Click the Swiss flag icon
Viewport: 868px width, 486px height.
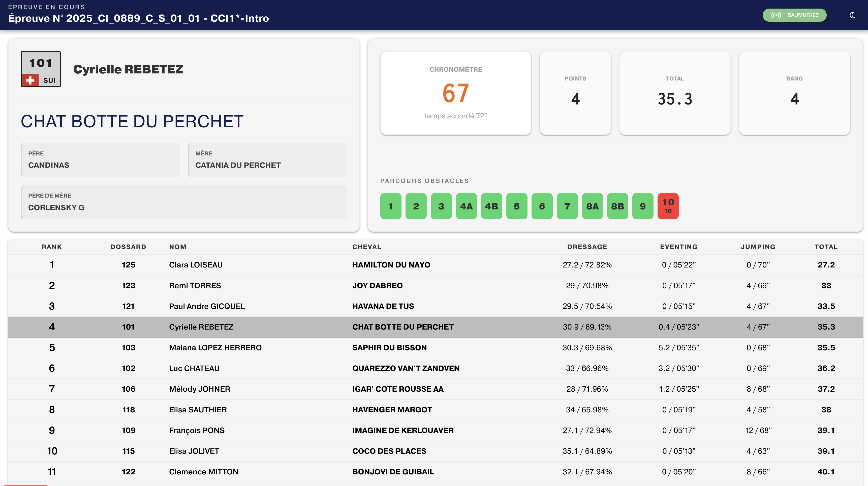click(x=30, y=80)
